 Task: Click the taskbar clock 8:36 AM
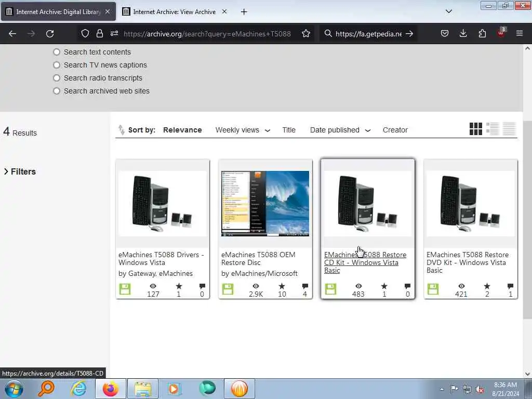[x=506, y=389]
